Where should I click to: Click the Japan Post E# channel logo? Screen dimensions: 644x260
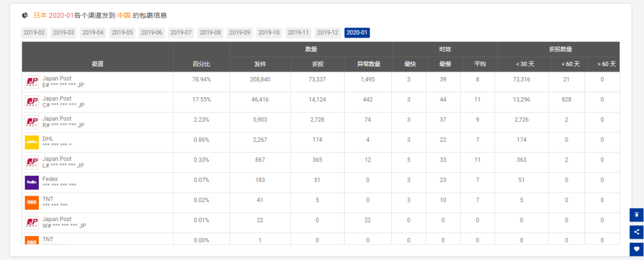pos(32,82)
